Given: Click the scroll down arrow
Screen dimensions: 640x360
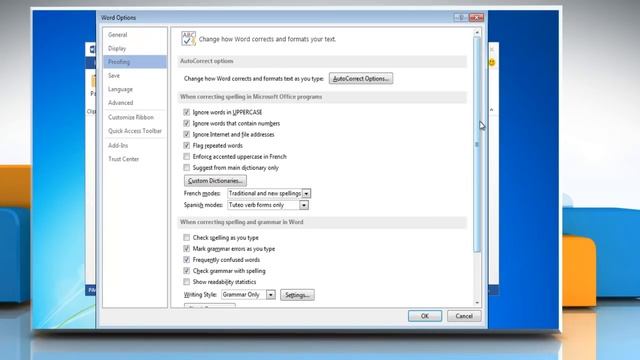Looking at the screenshot, I should (477, 303).
